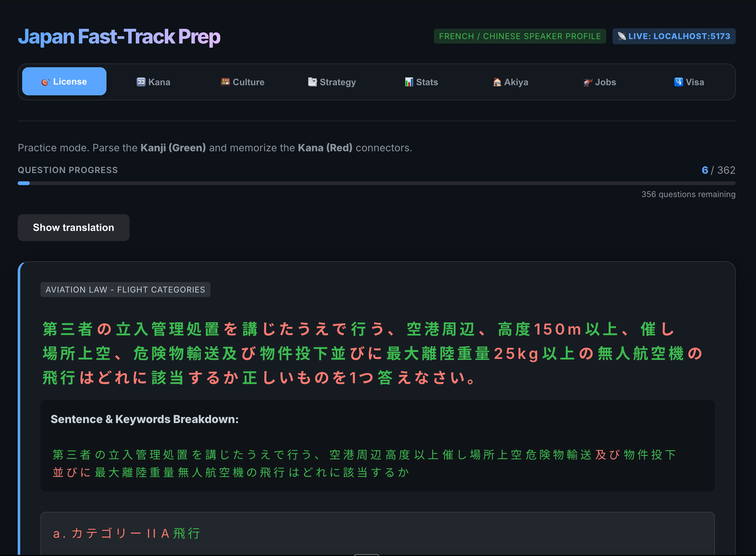Screen dimensions: 756x556
Task: Click the Stats tab bar-chart icon
Action: tap(409, 82)
